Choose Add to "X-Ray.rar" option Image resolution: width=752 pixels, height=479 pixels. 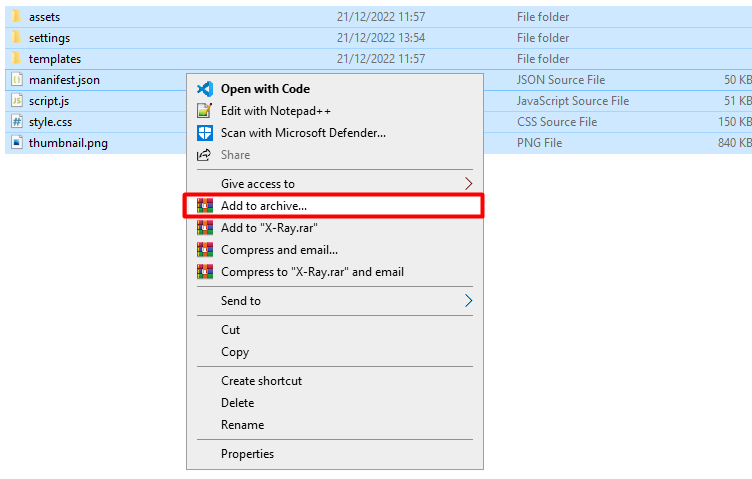pyautogui.click(x=262, y=228)
